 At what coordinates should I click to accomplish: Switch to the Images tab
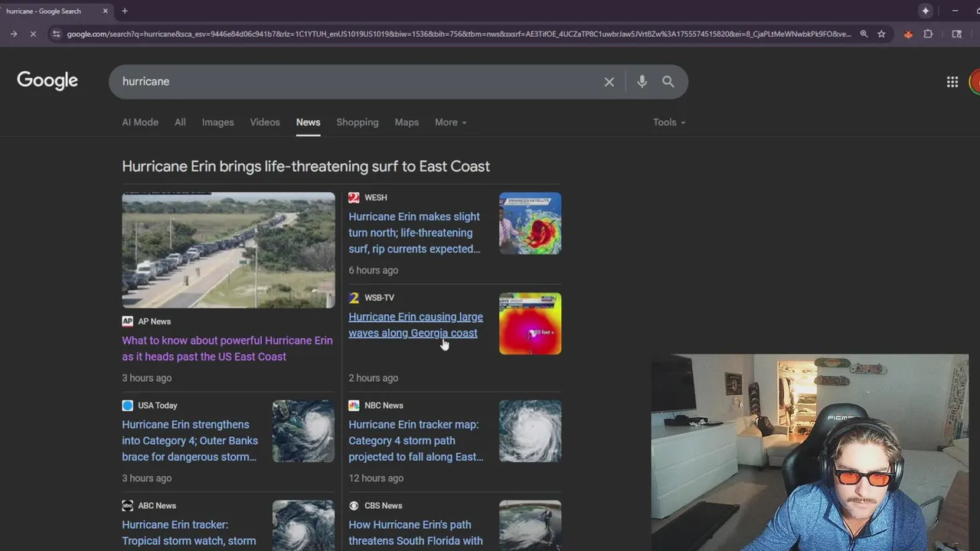[x=217, y=122]
